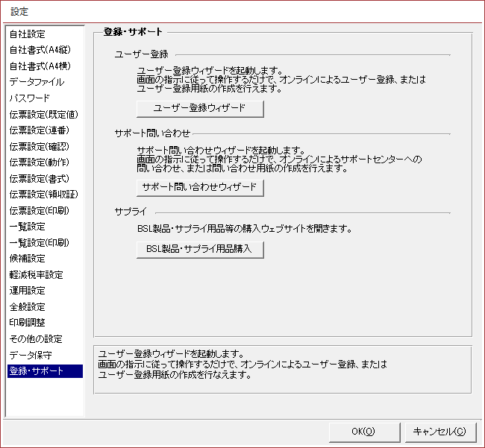The height and width of the screenshot is (448, 485).
Task: Click サポート問い合わせ section heading
Action: point(152,133)
